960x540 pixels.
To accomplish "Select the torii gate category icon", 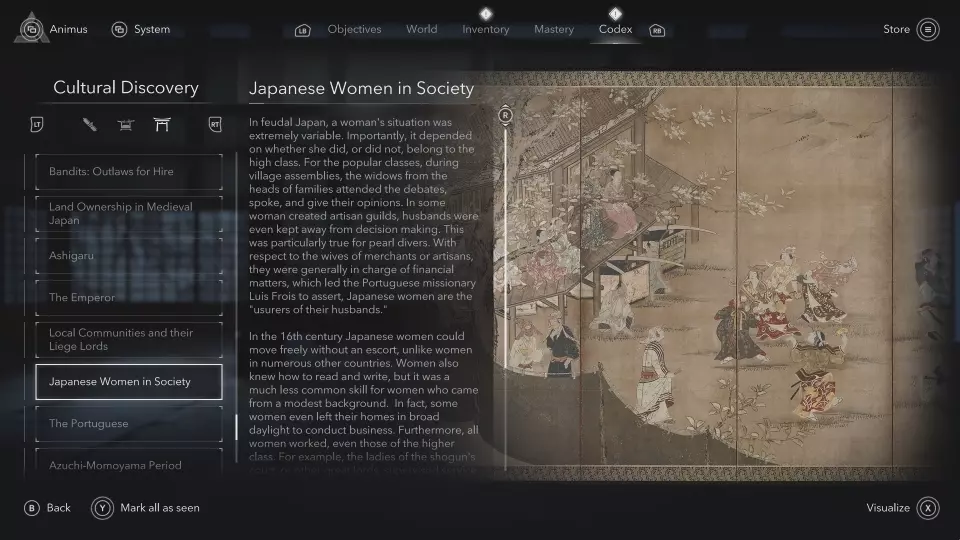I will (x=162, y=125).
